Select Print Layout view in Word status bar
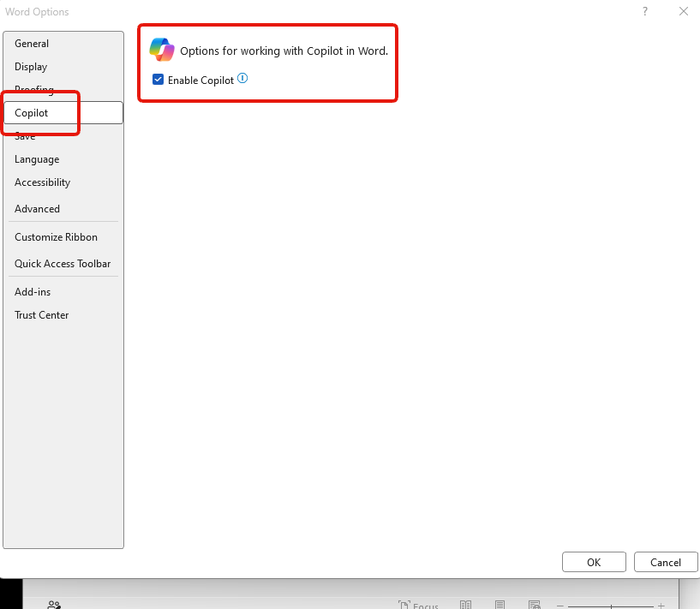Screen dimensions: 700x609 coord(500,605)
